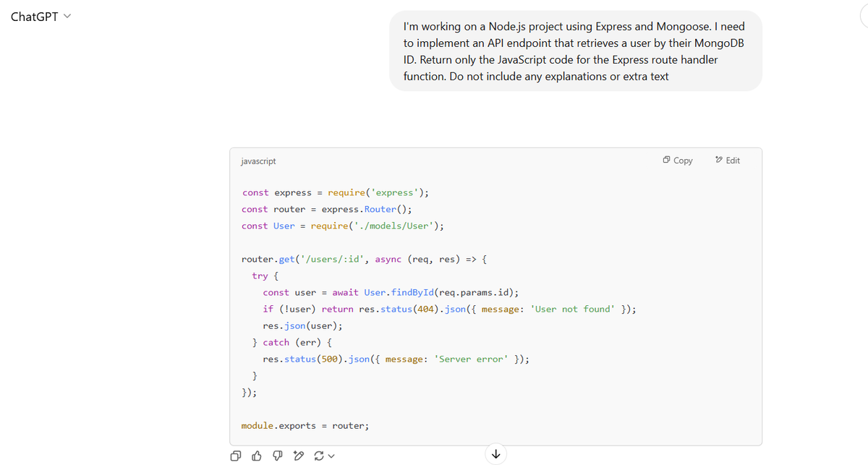Click the "module.exports = router;" line
868x465 pixels.
click(x=305, y=426)
